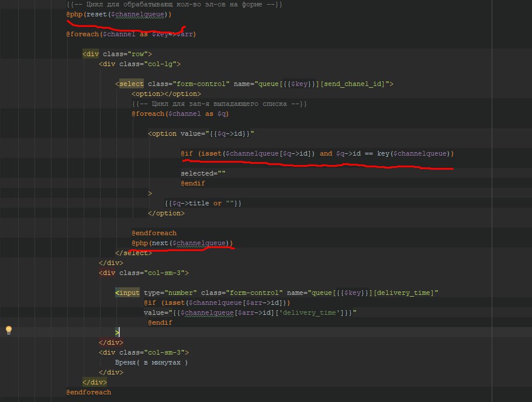Click the first '<div class="col-sm-3">' tag
This screenshot has height=402, width=532.
click(x=143, y=273)
